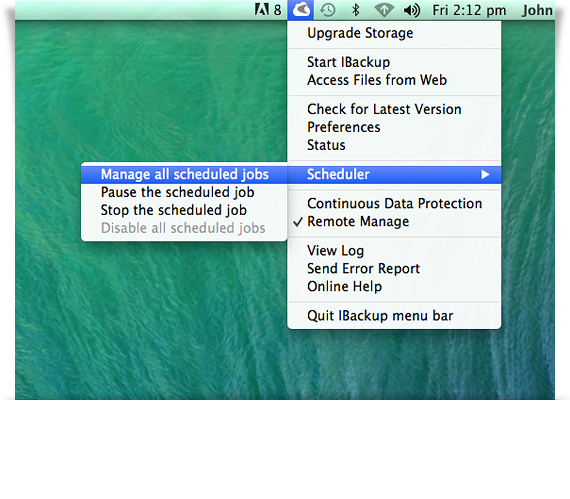The width and height of the screenshot is (570, 499).
Task: Open the John user menu
Action: (537, 10)
